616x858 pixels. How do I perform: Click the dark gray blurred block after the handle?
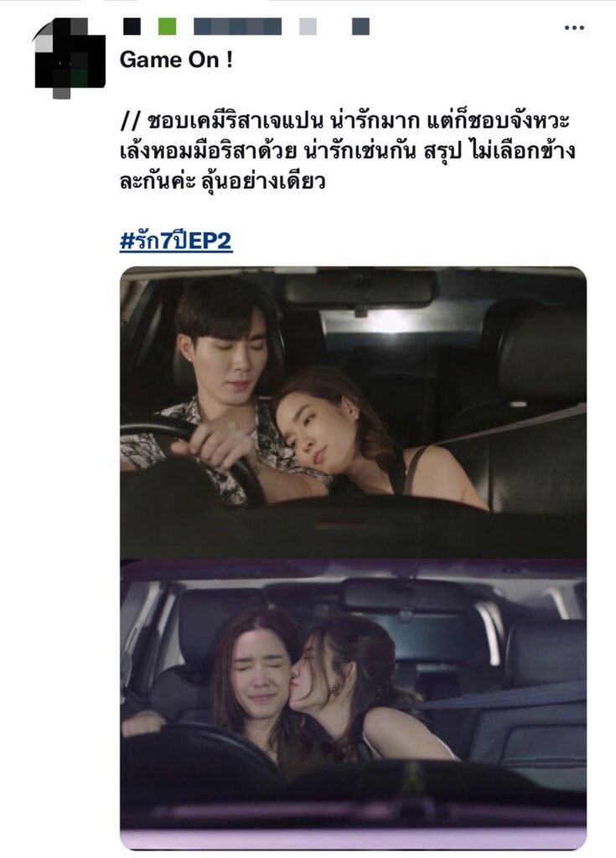tap(360, 26)
